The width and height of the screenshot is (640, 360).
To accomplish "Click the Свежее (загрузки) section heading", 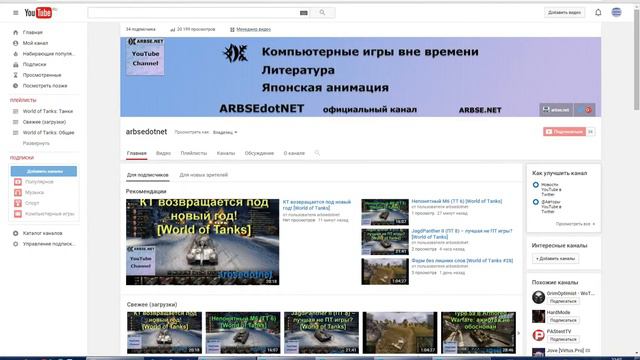I will tap(152, 304).
